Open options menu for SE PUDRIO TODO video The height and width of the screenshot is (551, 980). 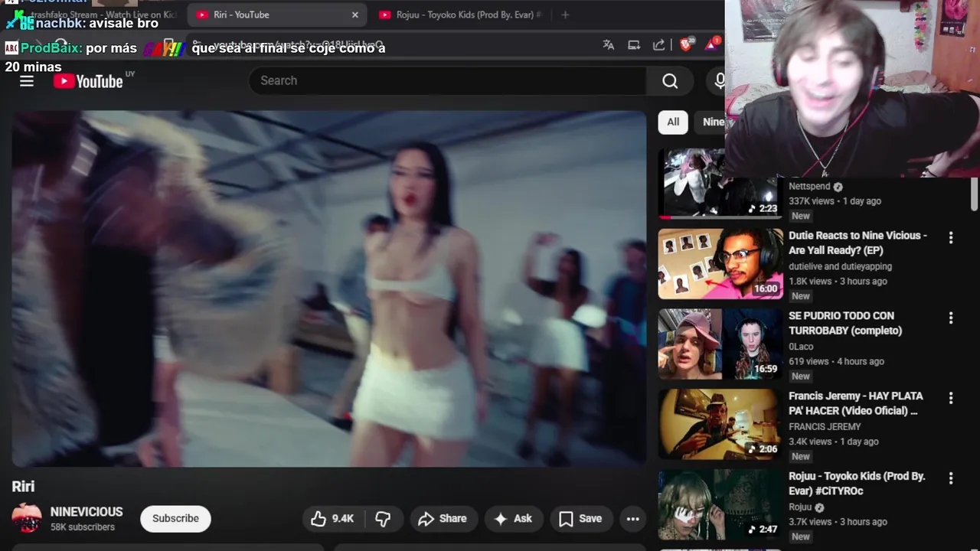click(x=951, y=318)
